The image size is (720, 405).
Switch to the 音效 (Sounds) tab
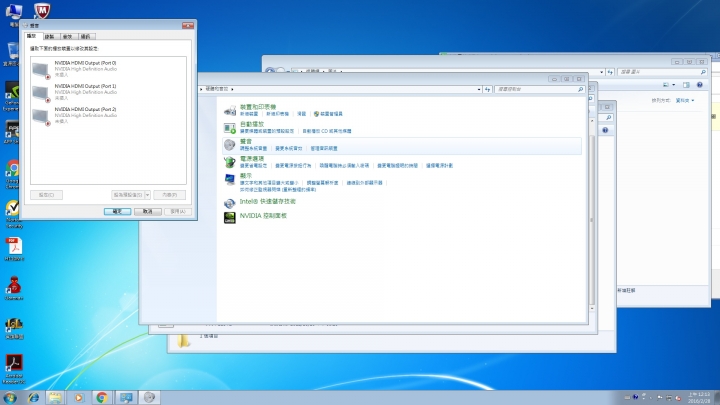(x=68, y=36)
